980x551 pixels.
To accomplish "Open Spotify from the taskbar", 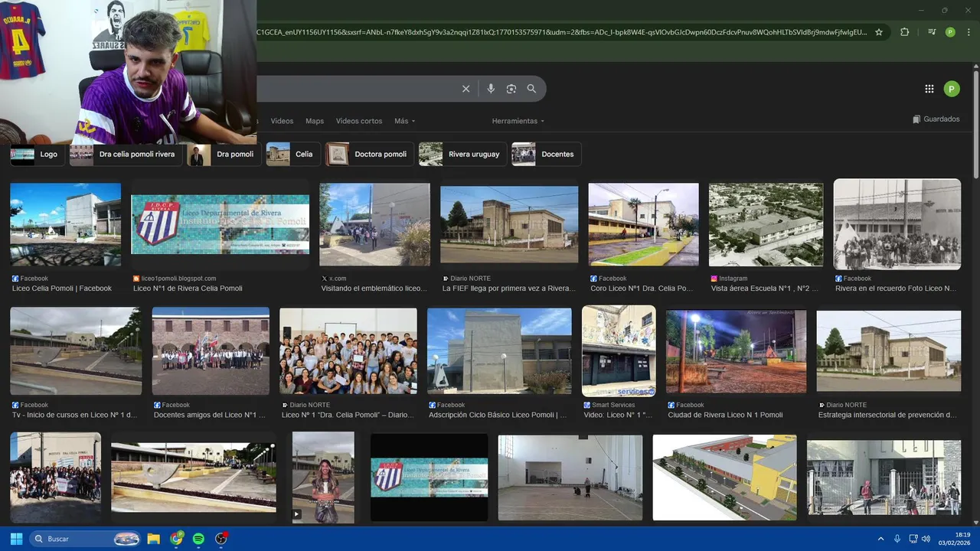I will 198,539.
